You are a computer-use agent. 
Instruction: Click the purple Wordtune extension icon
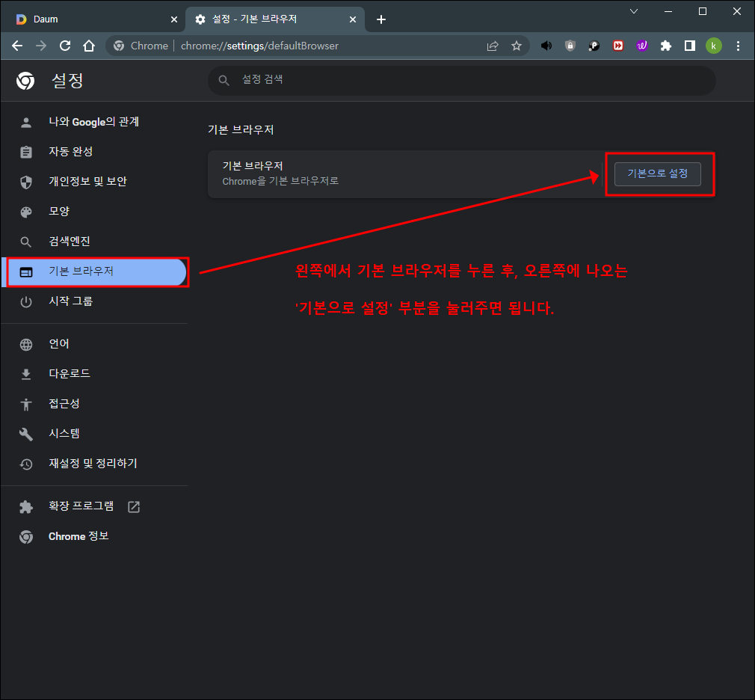point(642,46)
